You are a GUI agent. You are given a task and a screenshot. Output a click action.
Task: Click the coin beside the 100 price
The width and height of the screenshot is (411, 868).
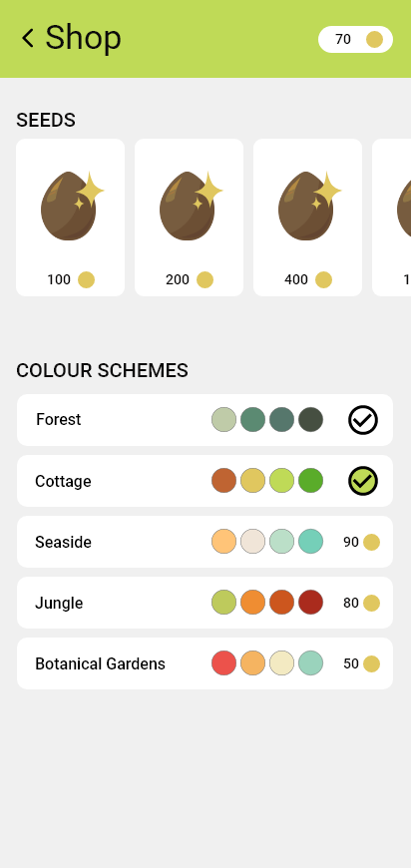click(87, 279)
